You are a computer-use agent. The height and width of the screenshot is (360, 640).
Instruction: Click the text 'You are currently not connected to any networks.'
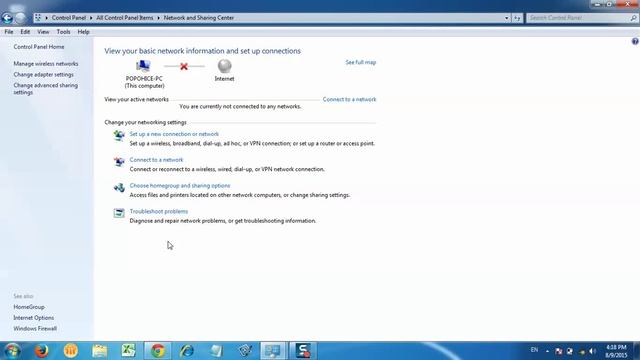click(240, 107)
